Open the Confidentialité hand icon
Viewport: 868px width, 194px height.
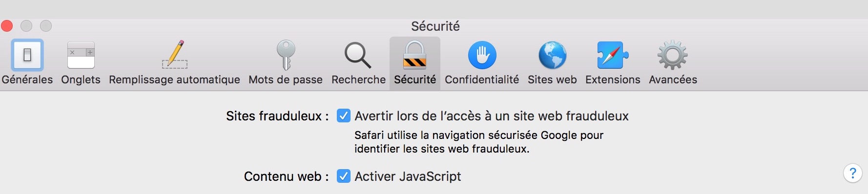pyautogui.click(x=482, y=55)
